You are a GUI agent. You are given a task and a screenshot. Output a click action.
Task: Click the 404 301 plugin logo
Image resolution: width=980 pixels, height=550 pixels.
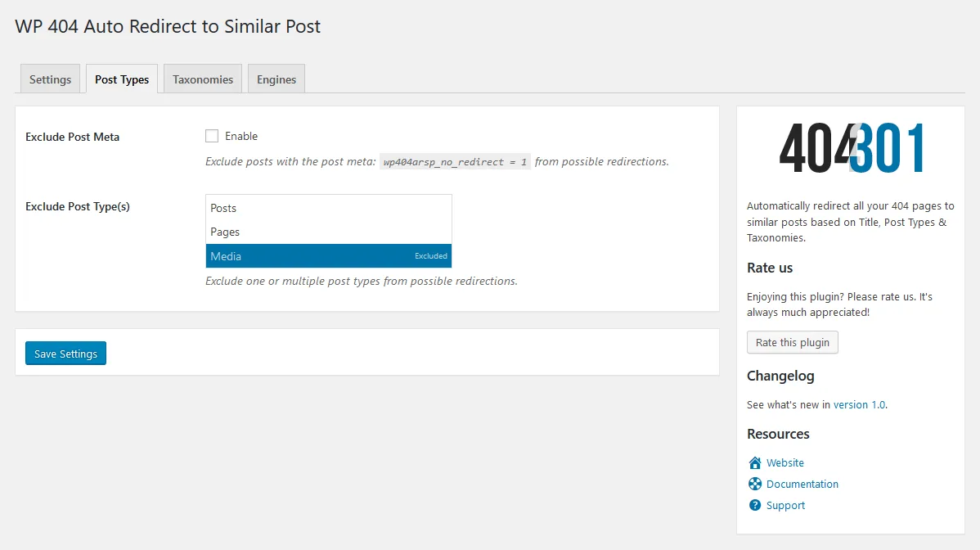(x=852, y=148)
